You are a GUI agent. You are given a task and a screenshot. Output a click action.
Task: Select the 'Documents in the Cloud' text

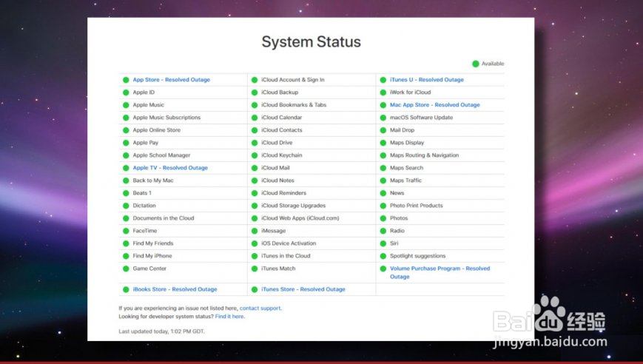pos(164,218)
